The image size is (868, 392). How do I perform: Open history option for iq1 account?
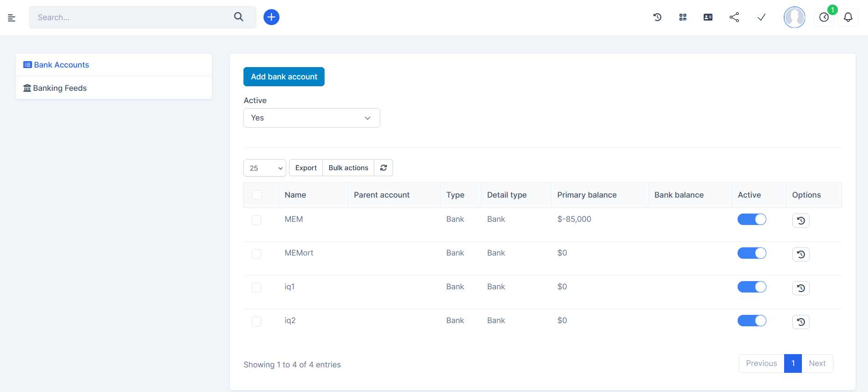(x=801, y=288)
